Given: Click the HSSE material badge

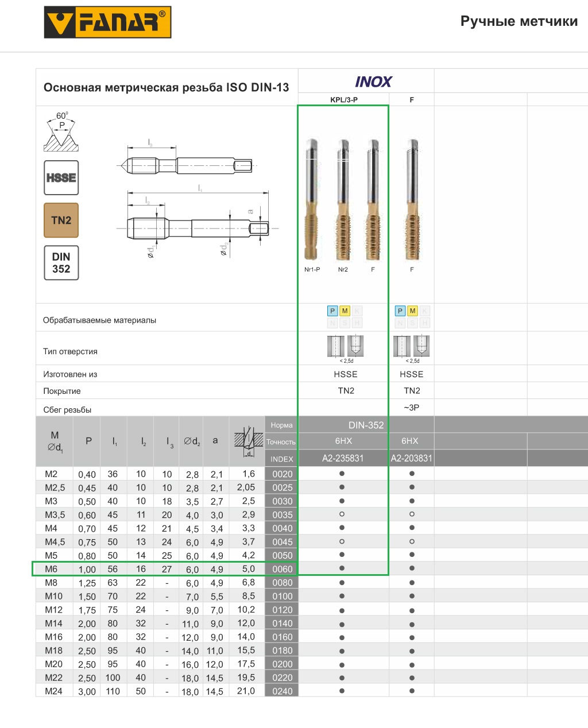Looking at the screenshot, I should coord(61,178).
